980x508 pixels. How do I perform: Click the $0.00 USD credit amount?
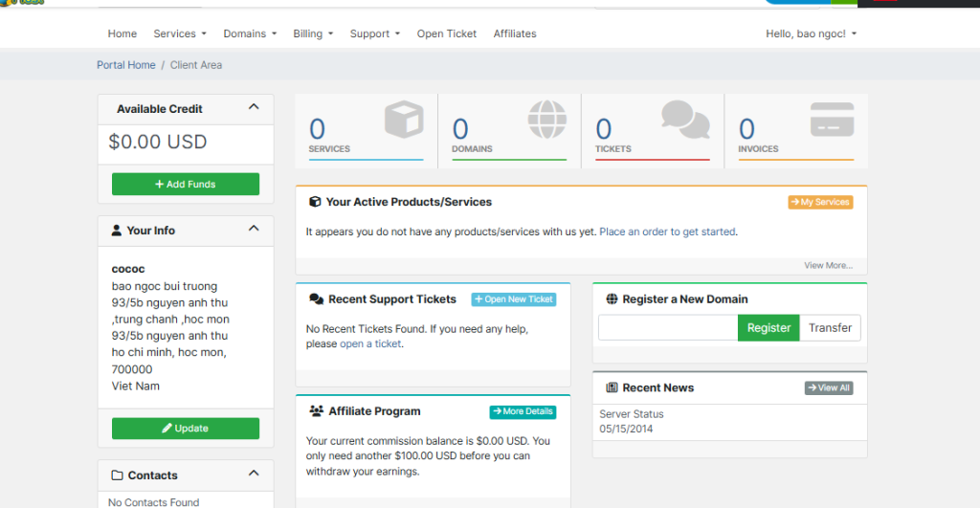pyautogui.click(x=158, y=142)
